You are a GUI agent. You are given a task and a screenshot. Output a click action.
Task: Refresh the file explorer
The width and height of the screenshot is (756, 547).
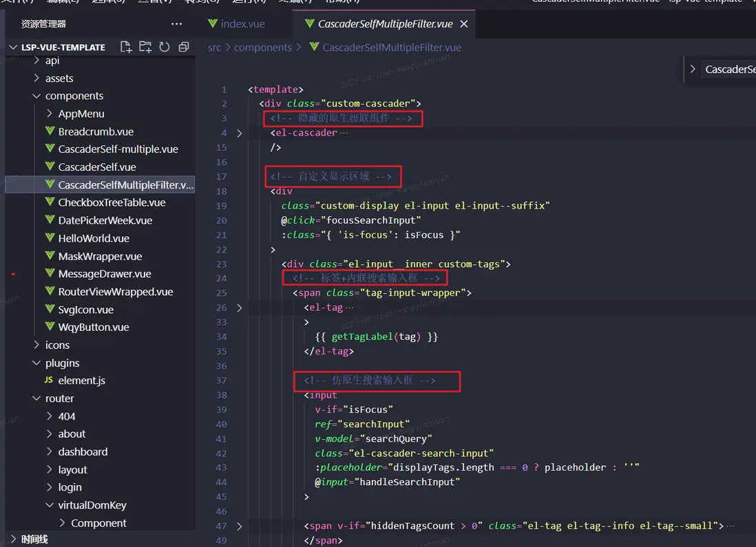(x=164, y=47)
